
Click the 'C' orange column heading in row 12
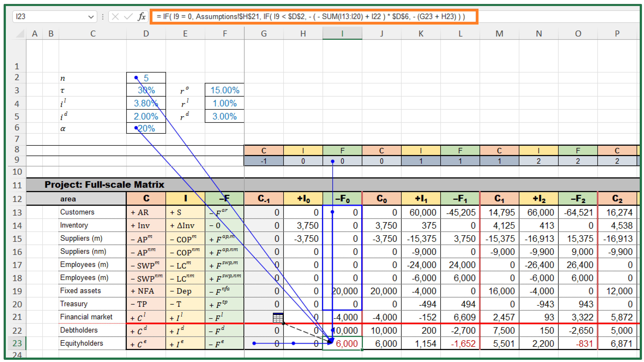pos(146,199)
